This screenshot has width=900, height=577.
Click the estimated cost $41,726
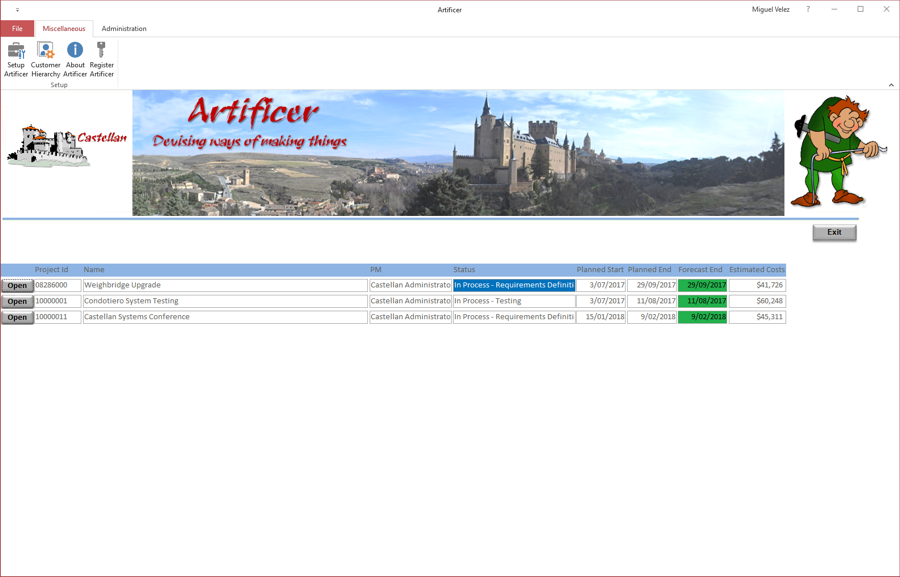pos(757,285)
